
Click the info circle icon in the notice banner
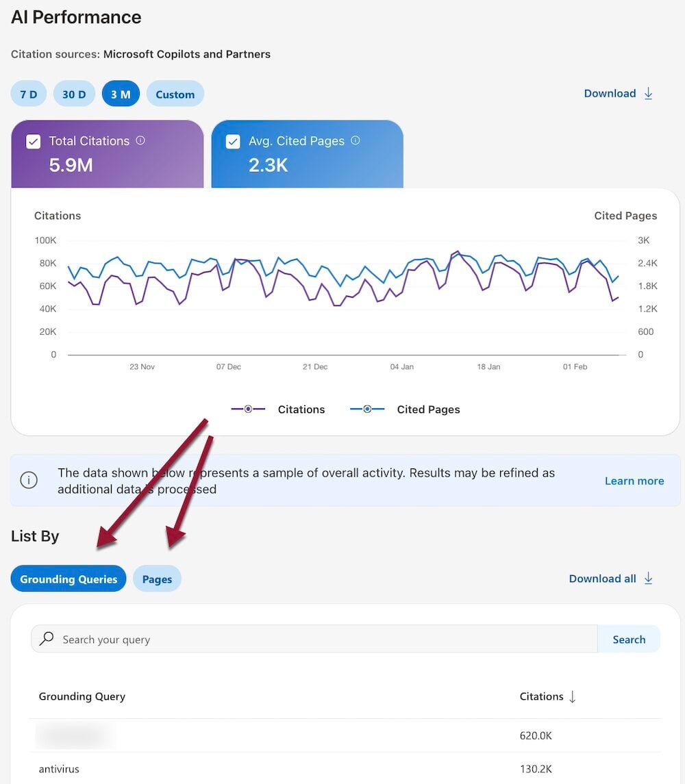pyautogui.click(x=29, y=481)
